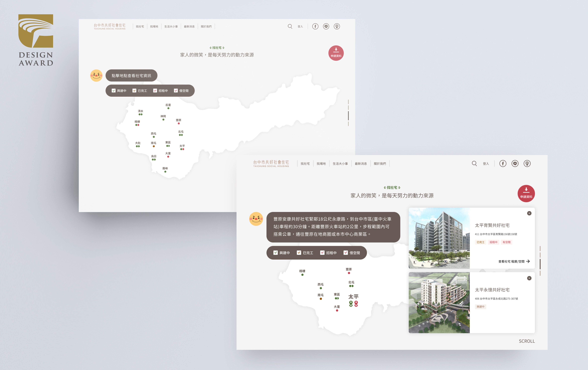Toggle the 借空間 checkbox in the upper-left window
The height and width of the screenshot is (370, 588).
176,91
